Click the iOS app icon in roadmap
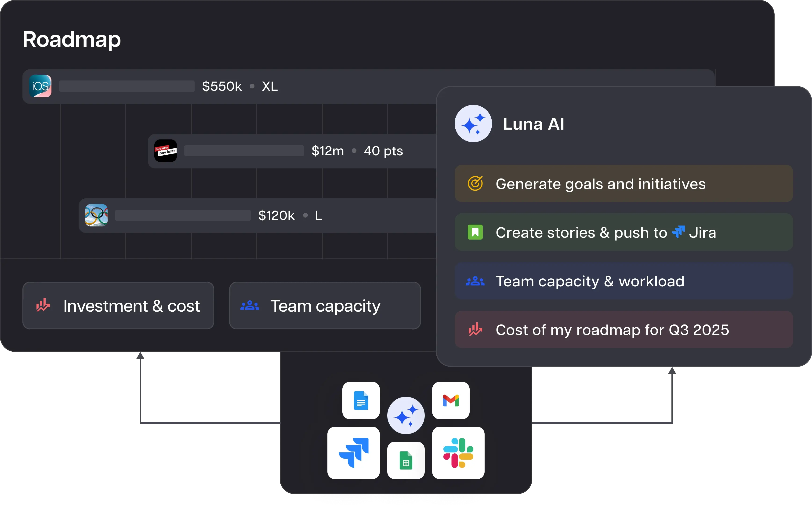812x510 pixels. (40, 86)
